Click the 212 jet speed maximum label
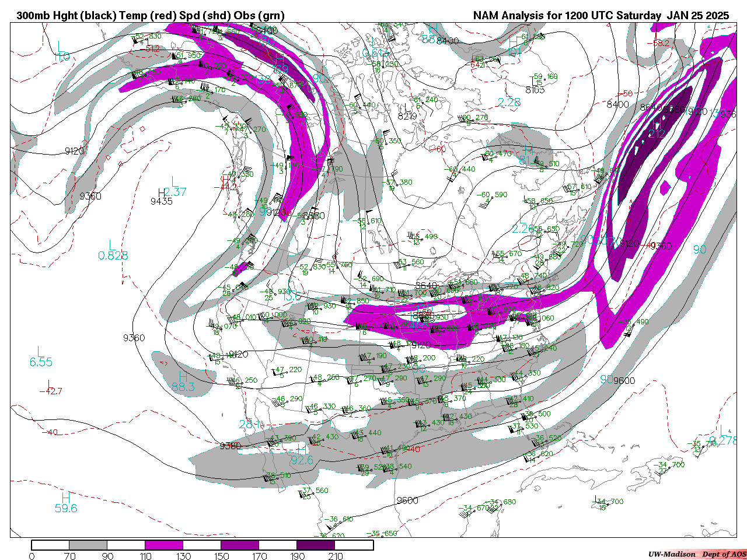Image resolution: width=747 pixels, height=560 pixels. [657, 135]
